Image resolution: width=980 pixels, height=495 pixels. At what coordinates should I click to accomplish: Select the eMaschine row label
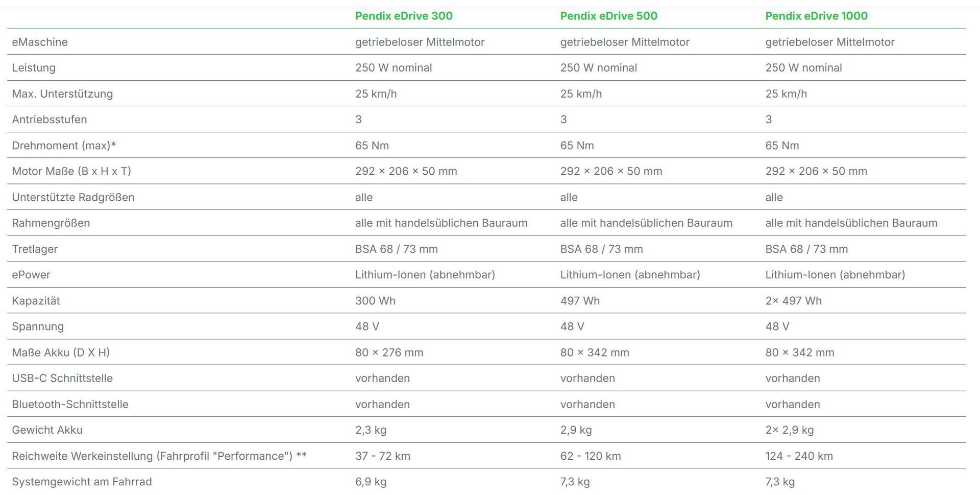point(40,42)
